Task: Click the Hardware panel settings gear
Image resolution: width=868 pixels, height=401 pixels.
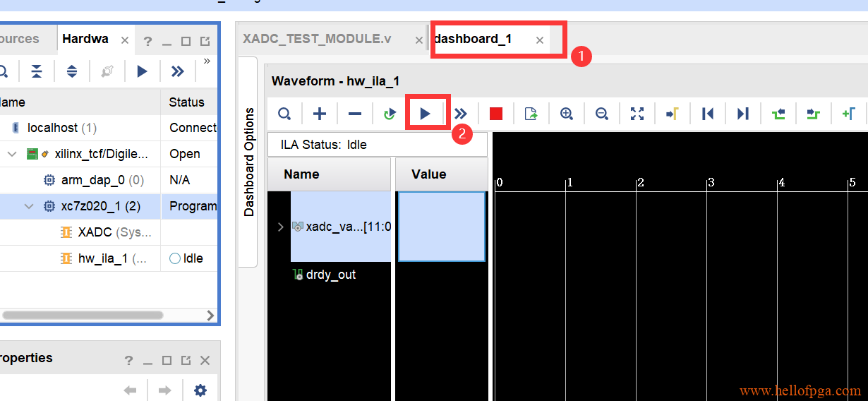Action: tap(200, 390)
